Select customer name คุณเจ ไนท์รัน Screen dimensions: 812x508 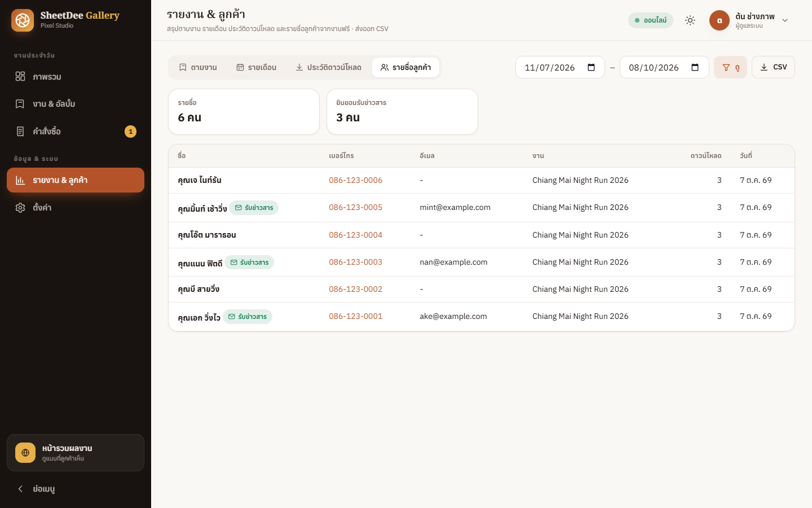pyautogui.click(x=200, y=181)
